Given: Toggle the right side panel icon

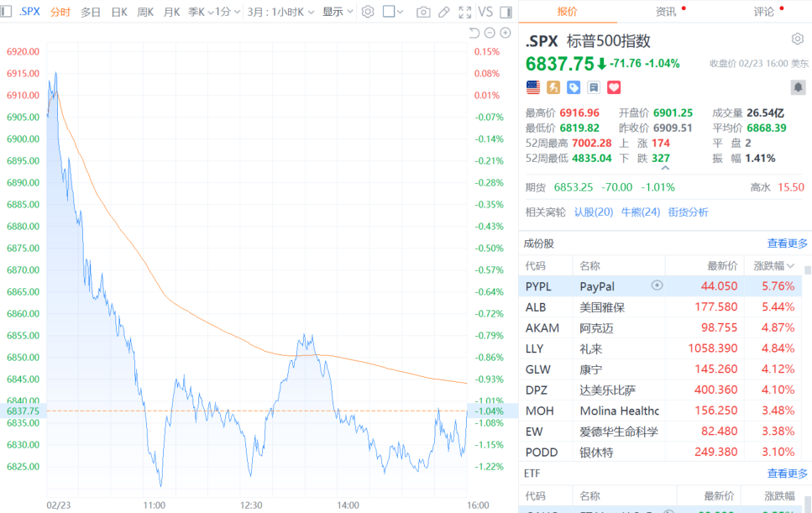Looking at the screenshot, I should pyautogui.click(x=506, y=12).
